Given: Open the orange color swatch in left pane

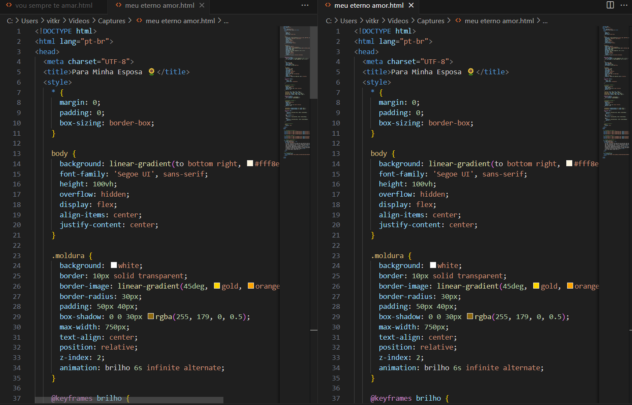Looking at the screenshot, I should tap(251, 286).
